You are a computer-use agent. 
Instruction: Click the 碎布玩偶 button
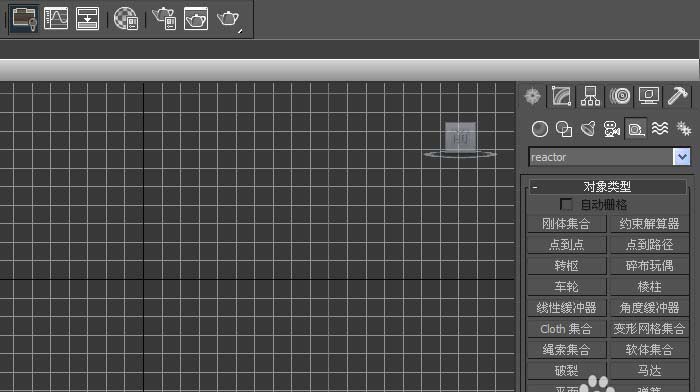pyautogui.click(x=649, y=266)
